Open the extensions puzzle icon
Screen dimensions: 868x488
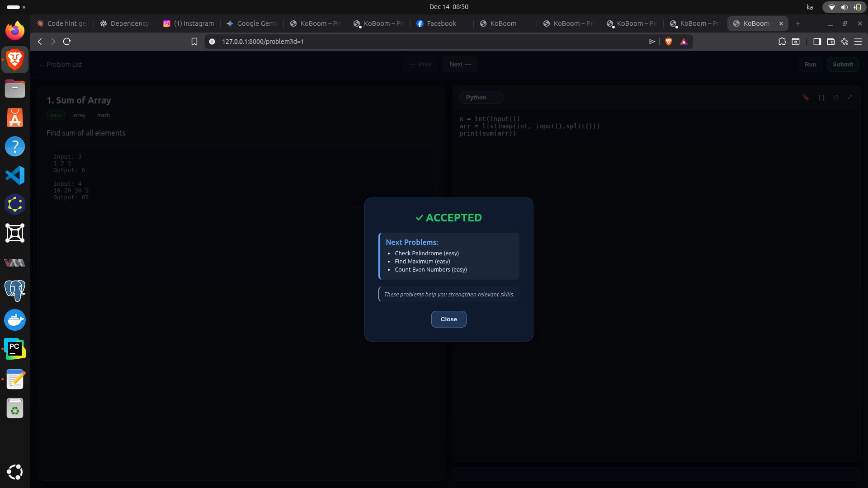click(782, 42)
